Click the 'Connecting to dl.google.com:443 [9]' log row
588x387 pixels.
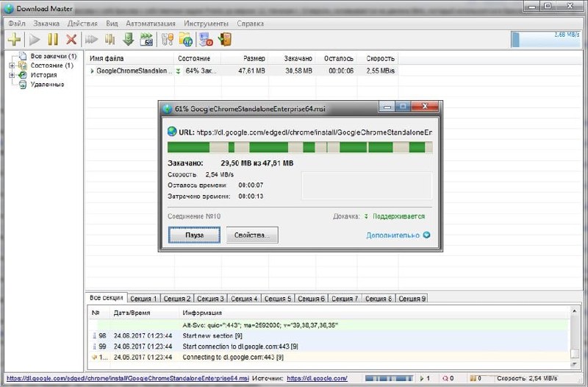click(329, 358)
